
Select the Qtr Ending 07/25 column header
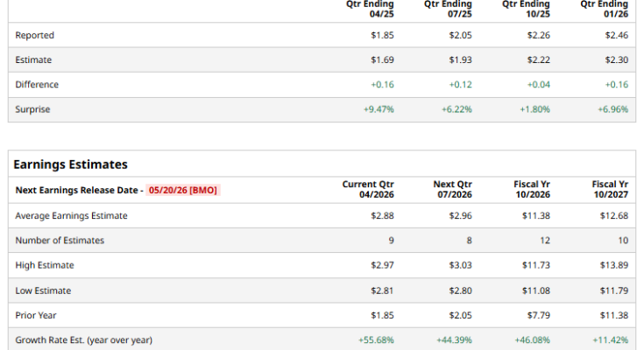pyautogui.click(x=448, y=9)
